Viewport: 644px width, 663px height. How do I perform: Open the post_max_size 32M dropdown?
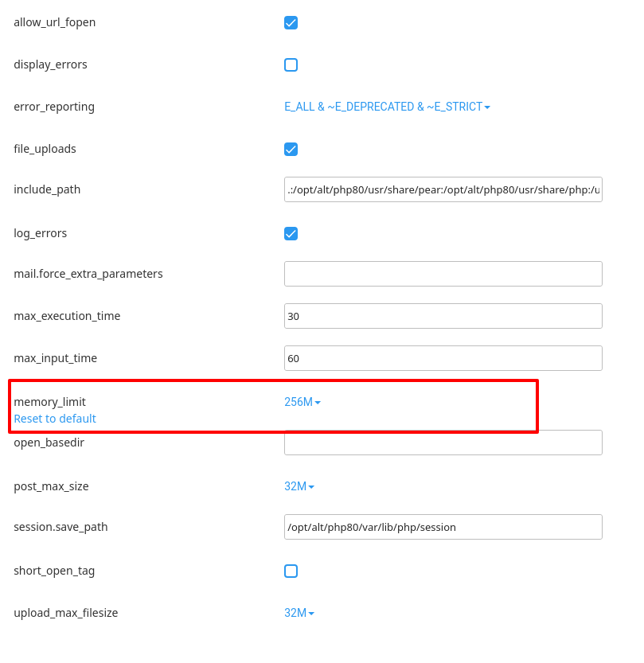299,486
